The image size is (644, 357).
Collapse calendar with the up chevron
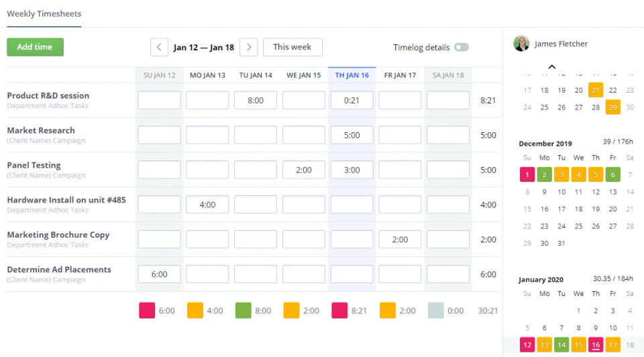[x=552, y=66]
